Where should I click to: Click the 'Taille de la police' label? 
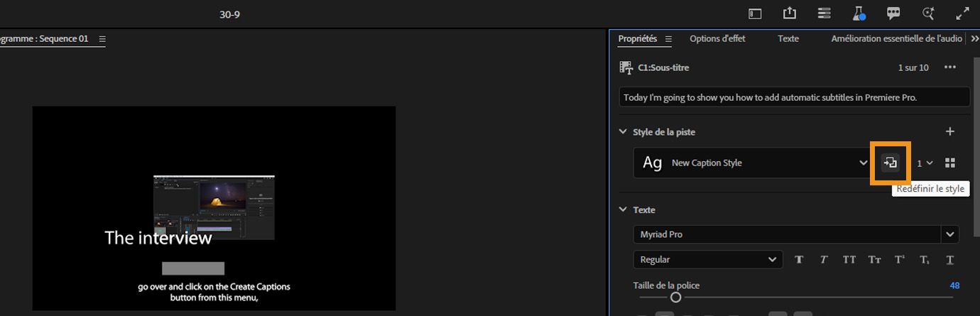(x=666, y=285)
